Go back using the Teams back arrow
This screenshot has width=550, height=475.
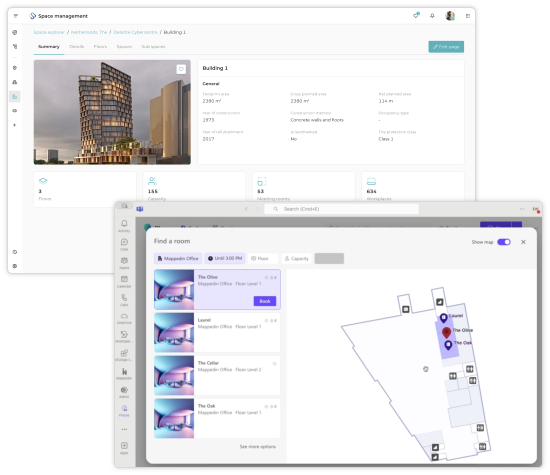click(x=246, y=209)
